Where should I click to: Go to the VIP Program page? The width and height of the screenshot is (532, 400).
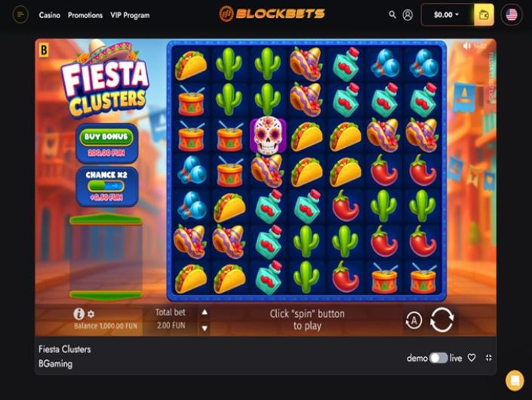click(x=130, y=15)
